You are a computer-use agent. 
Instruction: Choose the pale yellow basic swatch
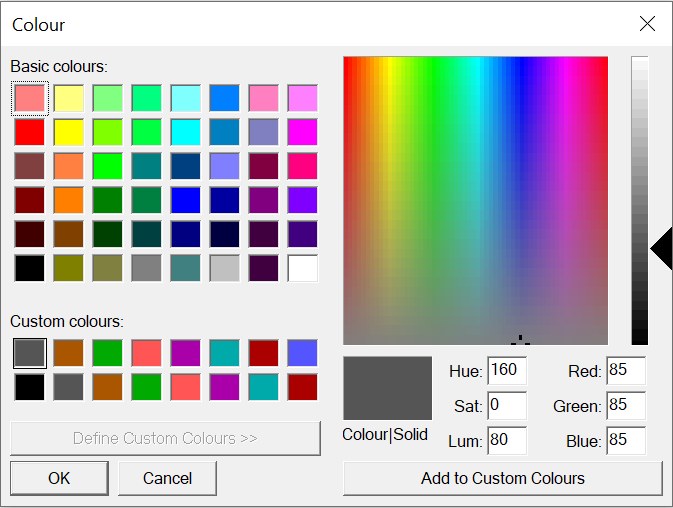click(x=69, y=98)
